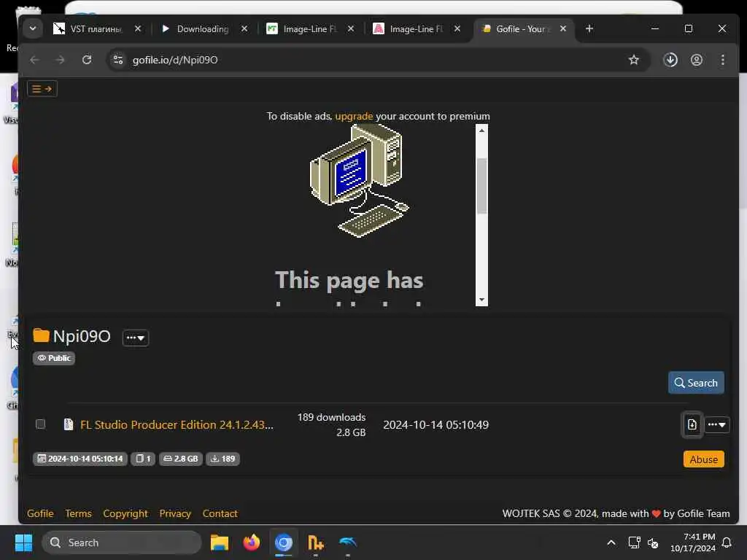Close the Downloading tab

(x=244, y=29)
